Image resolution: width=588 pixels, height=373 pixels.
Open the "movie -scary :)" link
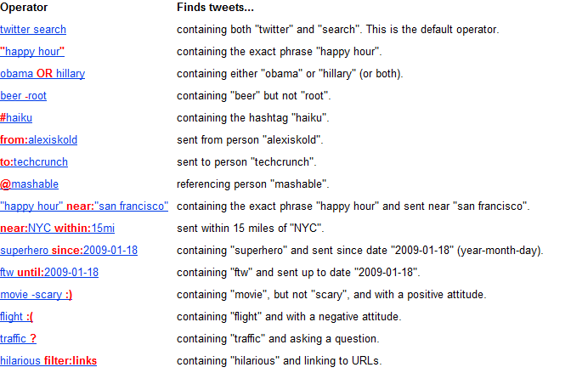(x=36, y=295)
